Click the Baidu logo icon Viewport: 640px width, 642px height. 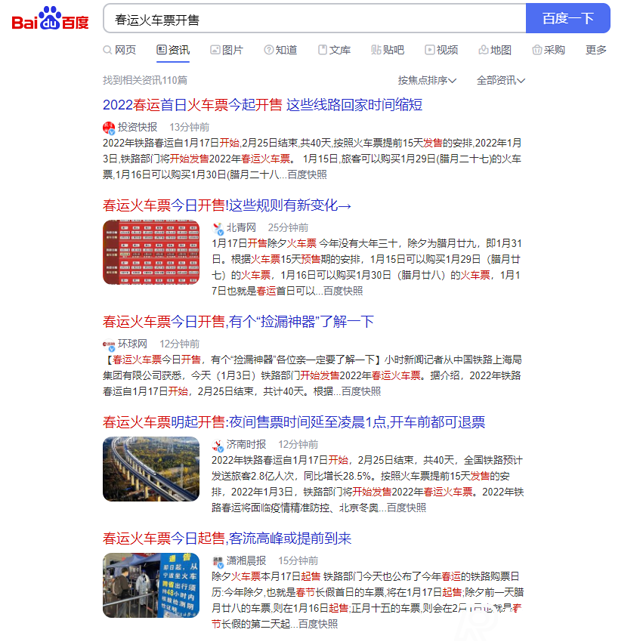[x=50, y=19]
